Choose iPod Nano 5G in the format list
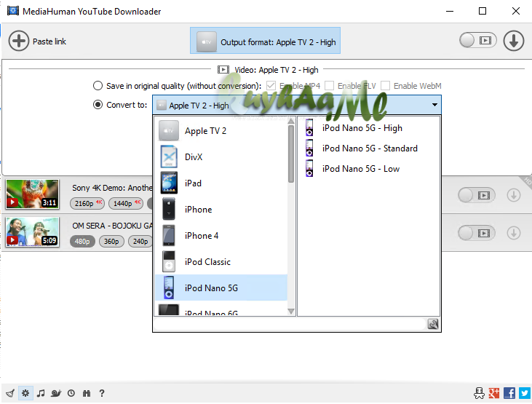Viewport: 532px width, 404px height. (221, 288)
